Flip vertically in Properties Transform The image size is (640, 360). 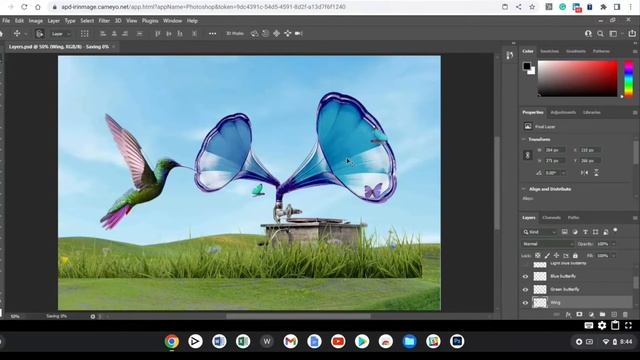point(596,173)
